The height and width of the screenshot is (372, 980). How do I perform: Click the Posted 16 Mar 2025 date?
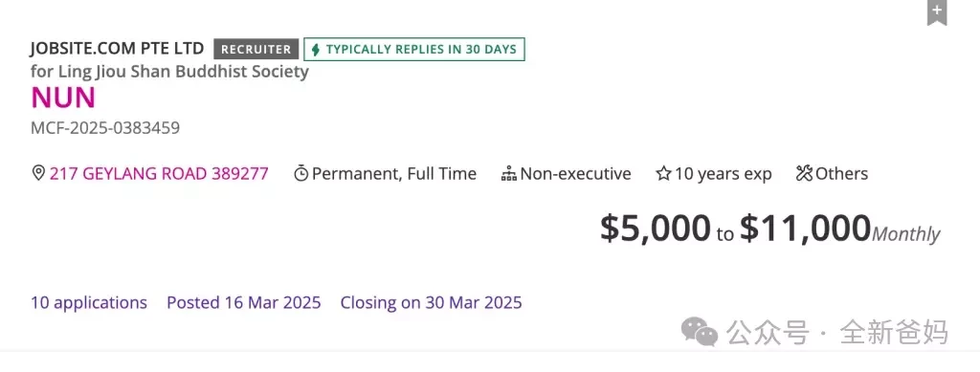[x=244, y=303]
